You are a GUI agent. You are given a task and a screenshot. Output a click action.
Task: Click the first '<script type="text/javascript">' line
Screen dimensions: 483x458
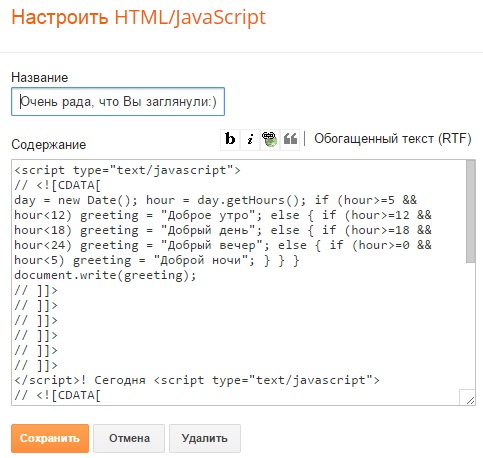[127, 170]
